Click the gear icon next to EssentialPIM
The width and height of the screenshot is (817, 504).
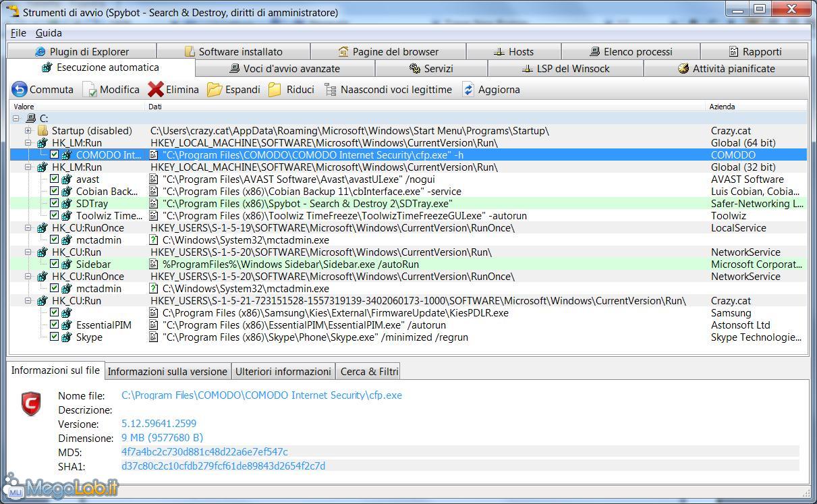click(x=67, y=325)
